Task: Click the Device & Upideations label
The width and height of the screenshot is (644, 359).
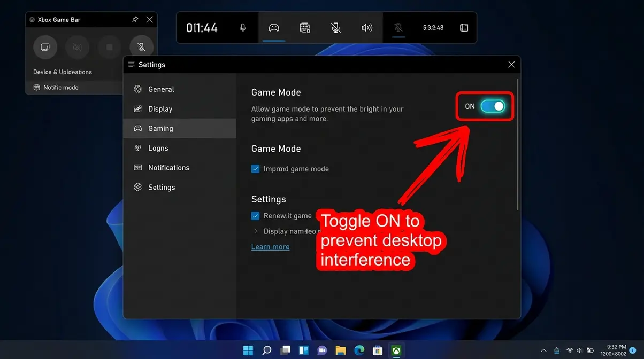Action: click(x=63, y=72)
